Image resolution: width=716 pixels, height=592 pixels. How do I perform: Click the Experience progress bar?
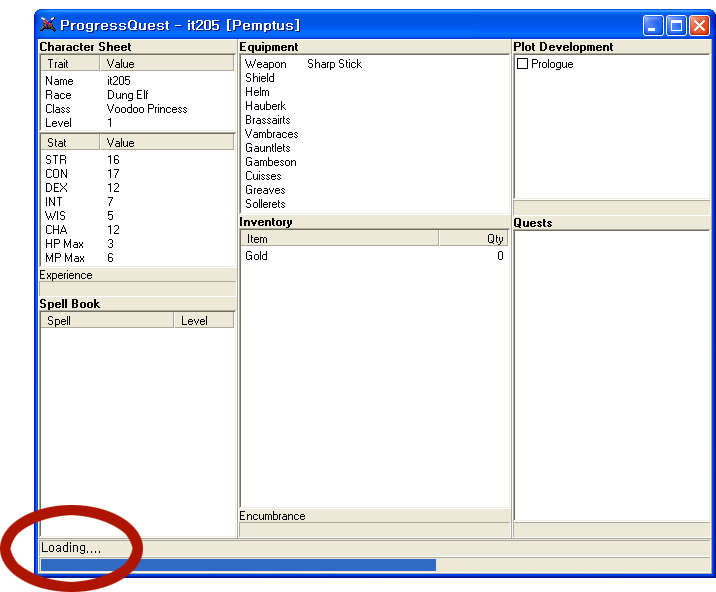(x=137, y=289)
